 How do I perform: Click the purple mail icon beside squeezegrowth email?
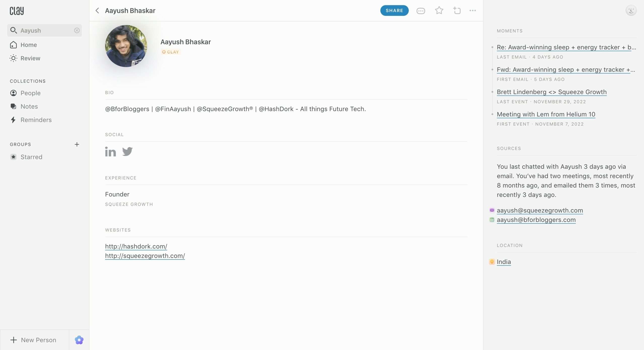click(x=492, y=210)
